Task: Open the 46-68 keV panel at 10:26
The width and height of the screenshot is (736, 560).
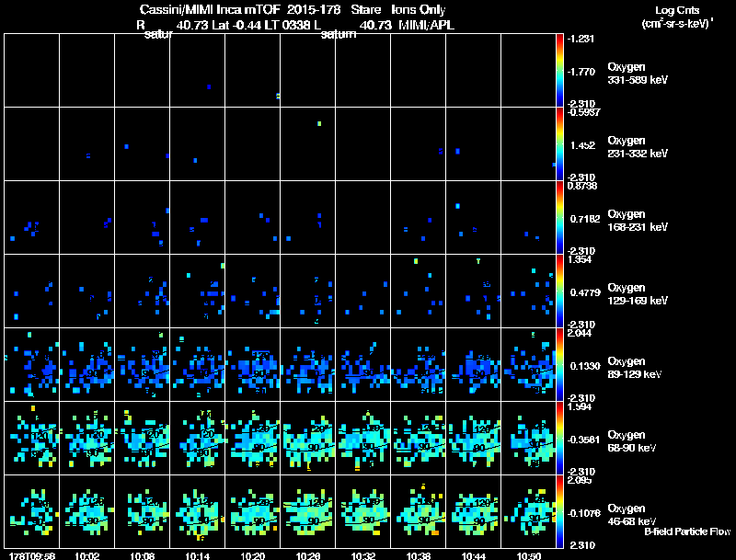Action: [308, 511]
